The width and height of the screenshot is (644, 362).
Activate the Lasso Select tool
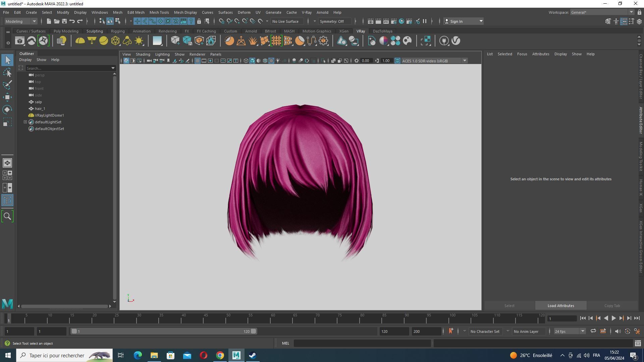click(7, 72)
